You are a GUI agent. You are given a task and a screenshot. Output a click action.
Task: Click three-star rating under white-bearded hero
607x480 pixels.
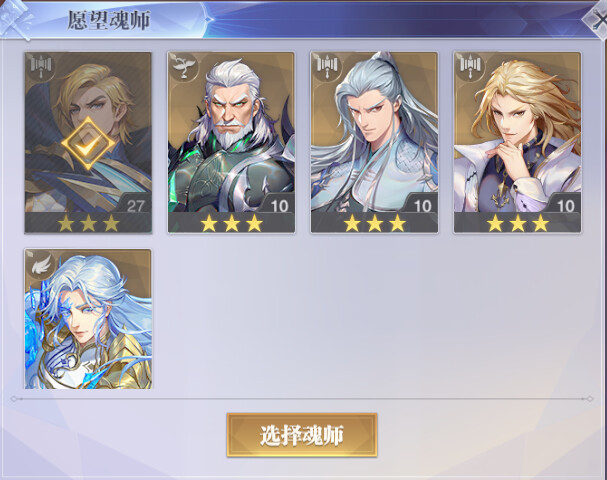tap(231, 223)
